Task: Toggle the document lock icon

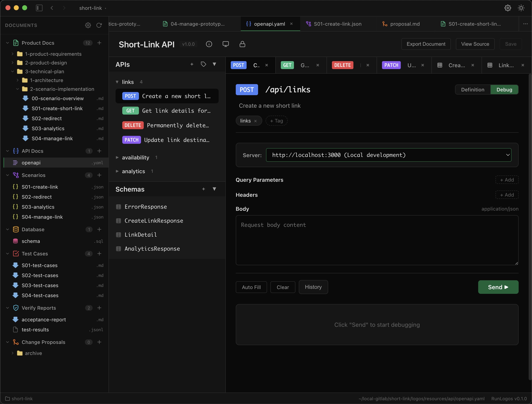Action: point(242,44)
